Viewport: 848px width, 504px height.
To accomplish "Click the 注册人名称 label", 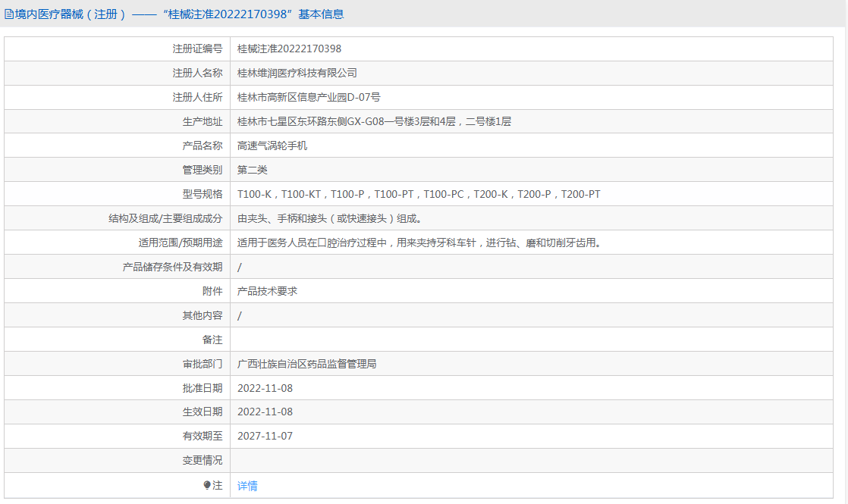I will pos(197,73).
